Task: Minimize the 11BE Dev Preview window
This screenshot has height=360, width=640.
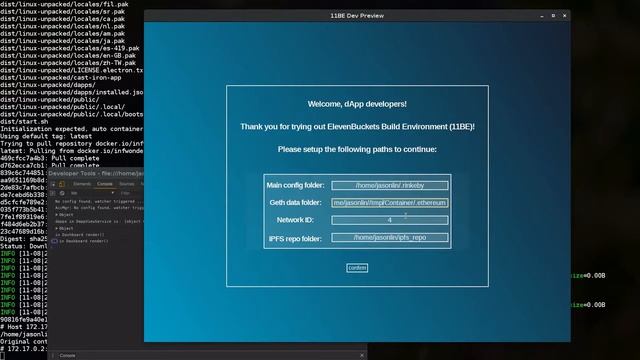Action: point(542,16)
